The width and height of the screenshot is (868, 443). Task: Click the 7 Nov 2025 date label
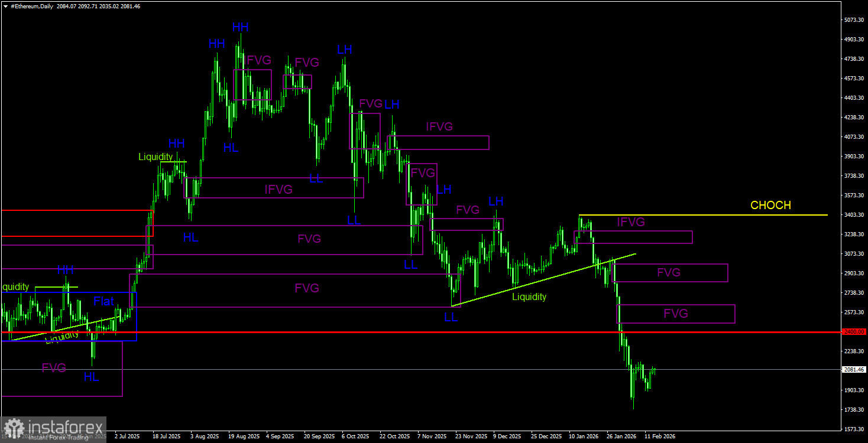point(432,437)
